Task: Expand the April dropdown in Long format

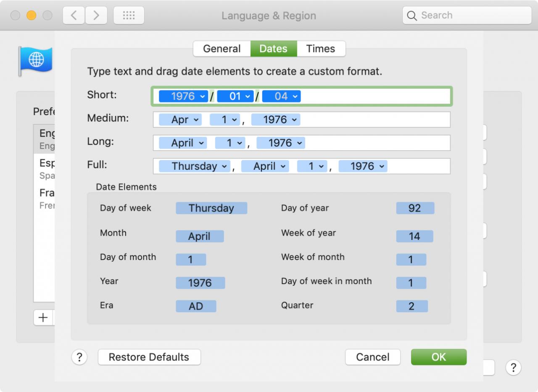Action: click(183, 143)
